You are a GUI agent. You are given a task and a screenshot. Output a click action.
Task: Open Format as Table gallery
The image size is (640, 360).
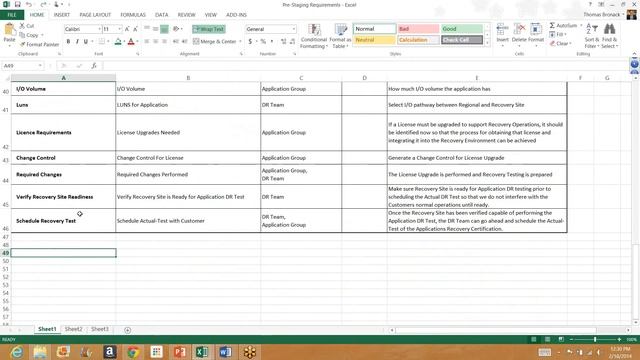pyautogui.click(x=340, y=36)
